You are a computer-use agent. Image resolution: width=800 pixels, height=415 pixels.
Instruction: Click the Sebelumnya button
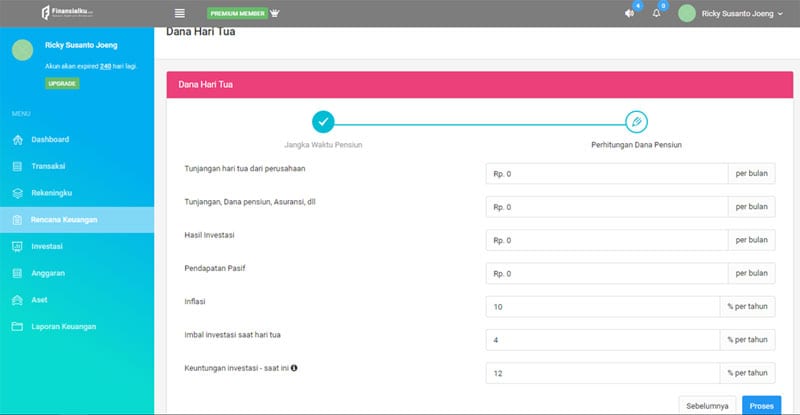coord(709,406)
